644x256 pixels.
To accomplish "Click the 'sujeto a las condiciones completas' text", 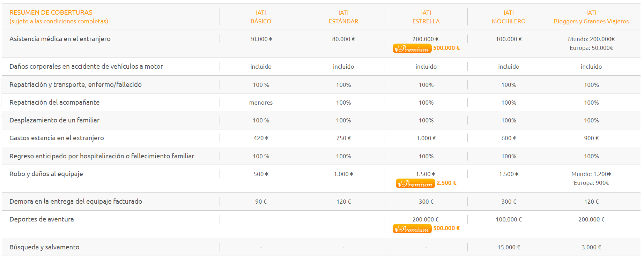I will [59, 21].
